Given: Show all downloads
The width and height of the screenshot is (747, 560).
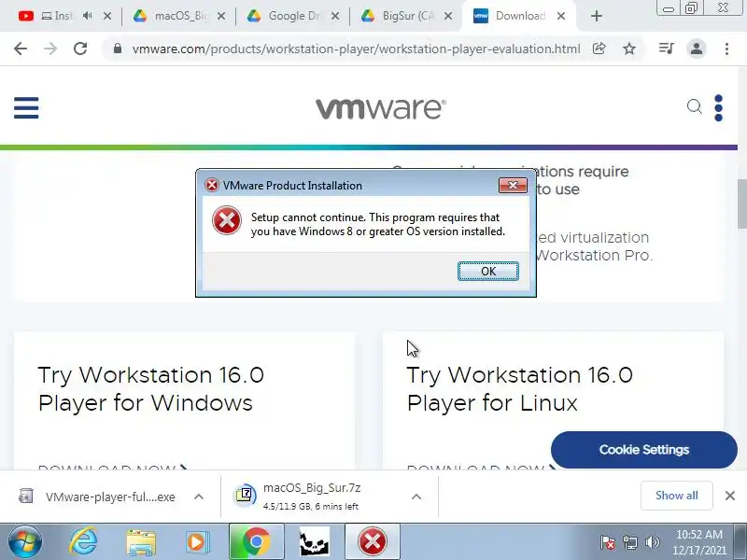Looking at the screenshot, I should click(676, 496).
